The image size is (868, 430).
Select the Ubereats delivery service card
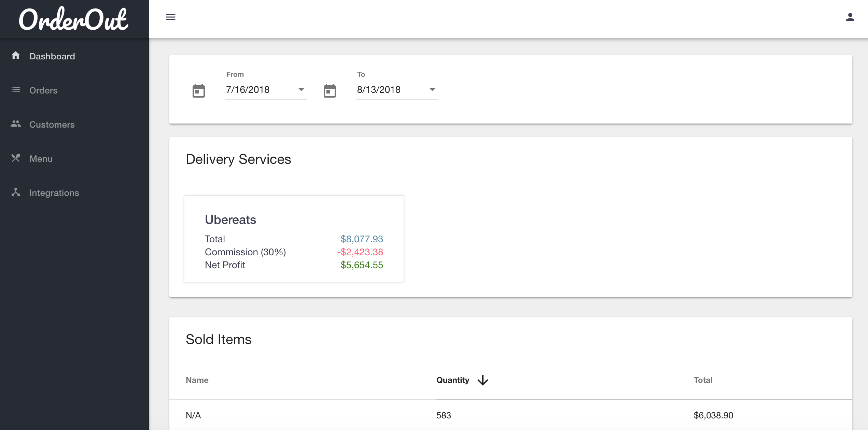click(294, 239)
